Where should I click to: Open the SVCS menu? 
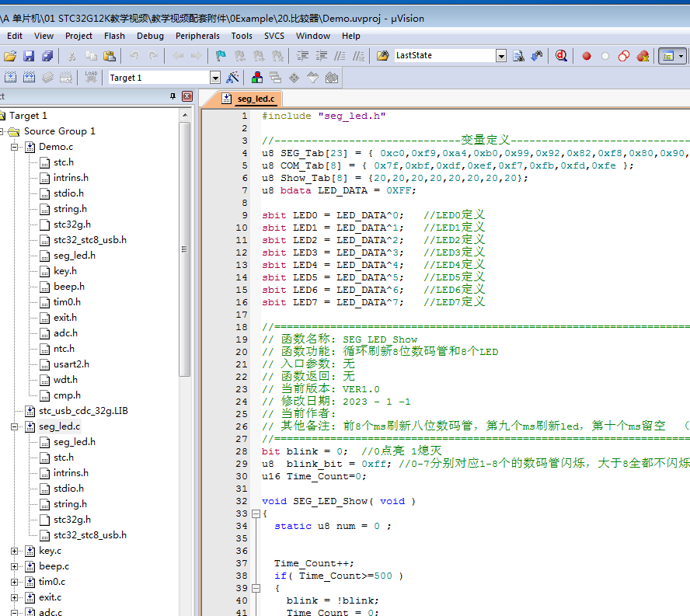pyautogui.click(x=274, y=36)
